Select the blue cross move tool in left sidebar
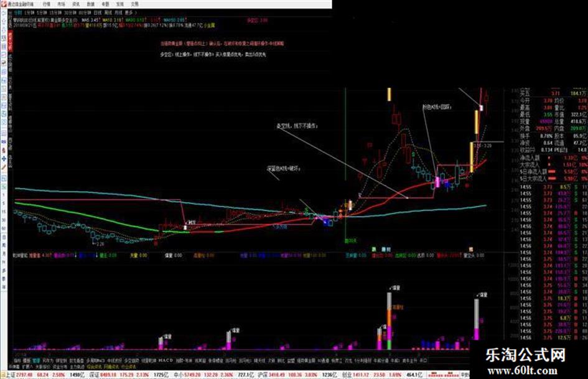588x379 pixels. point(4,159)
